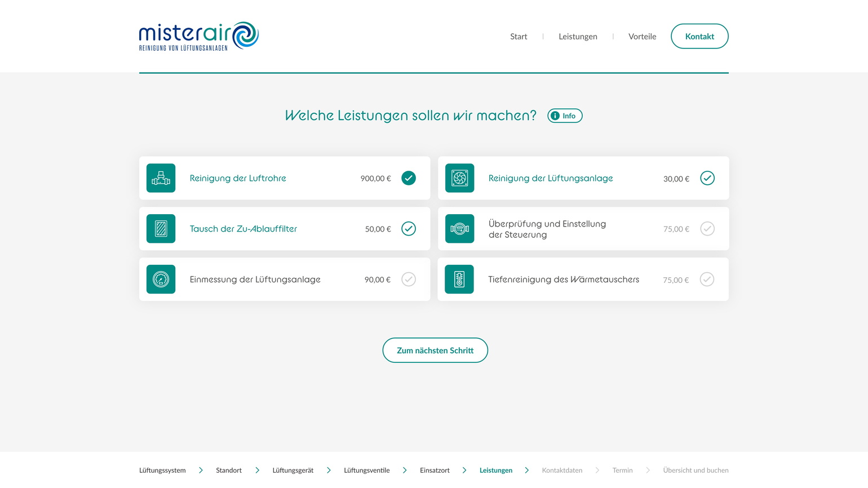Click the Kontakt button

coord(699,36)
